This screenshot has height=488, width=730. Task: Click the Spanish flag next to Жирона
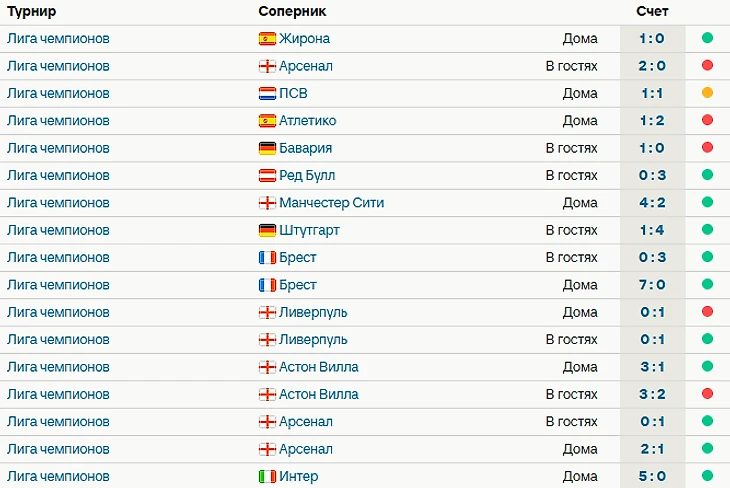coord(267,39)
